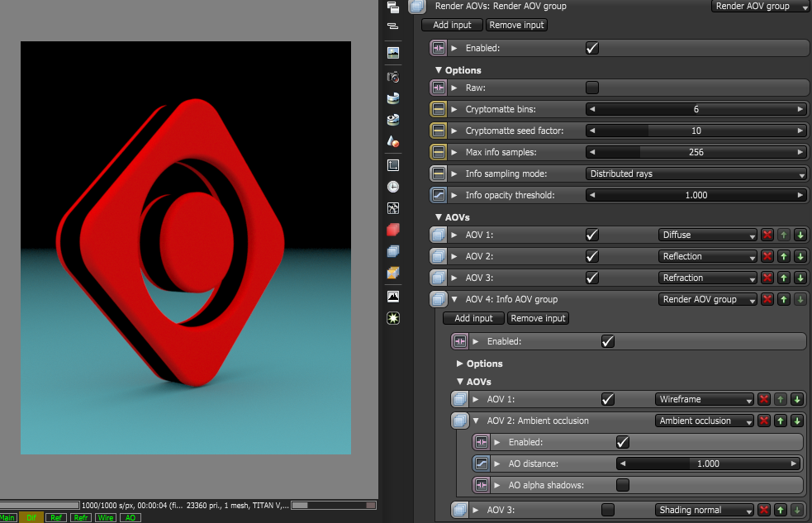
Task: Select the AO render pass tab
Action: (131, 517)
